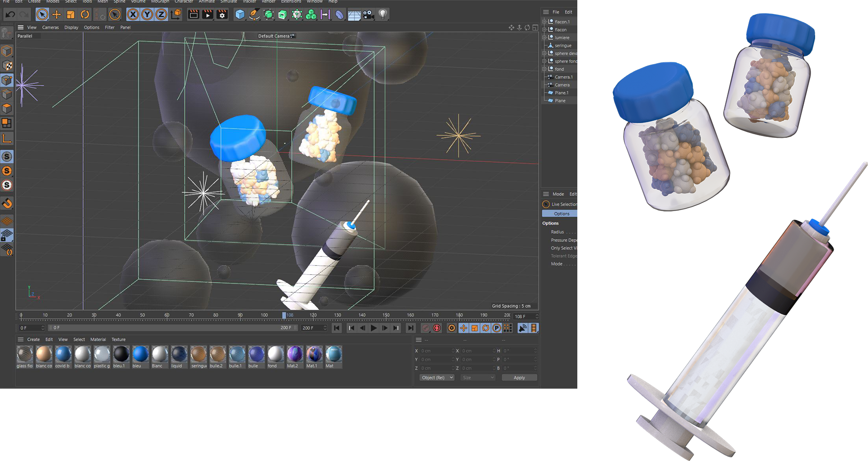Expand the lumiere object in tree
Screen dimensions: 868x461
point(544,38)
